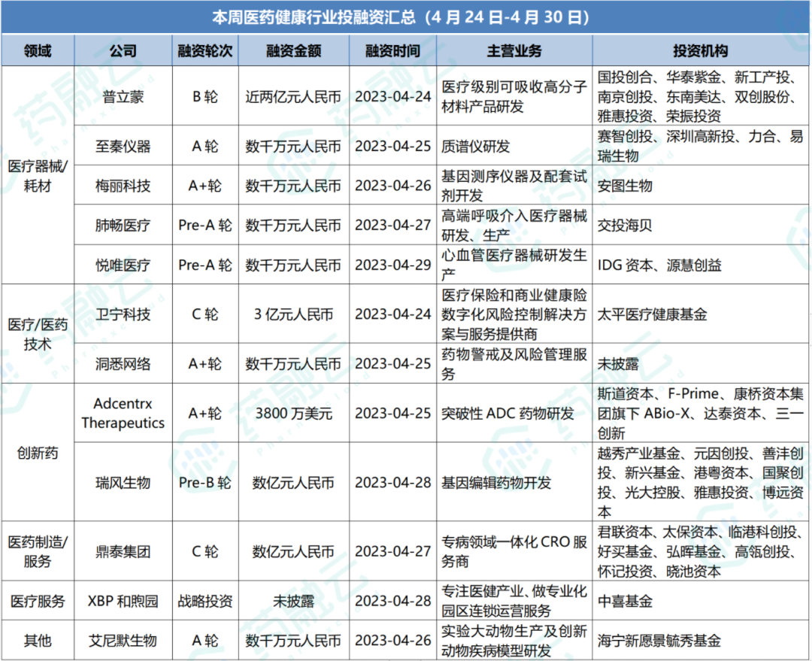Select company cell 鼎泰集团
The image size is (812, 661).
(123, 551)
